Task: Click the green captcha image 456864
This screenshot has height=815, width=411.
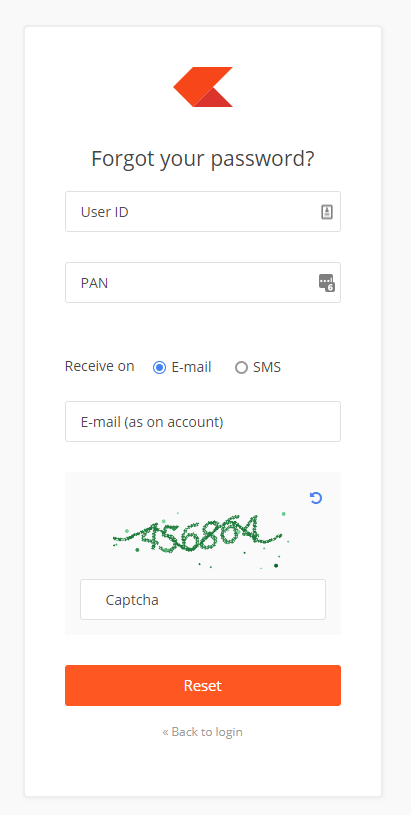Action: [x=200, y=538]
